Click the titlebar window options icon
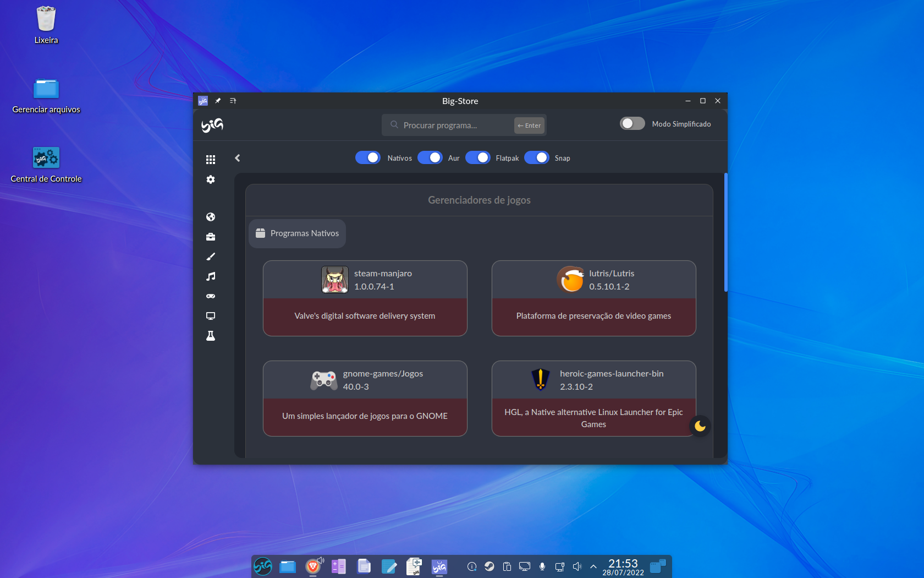924x578 pixels. tap(233, 101)
